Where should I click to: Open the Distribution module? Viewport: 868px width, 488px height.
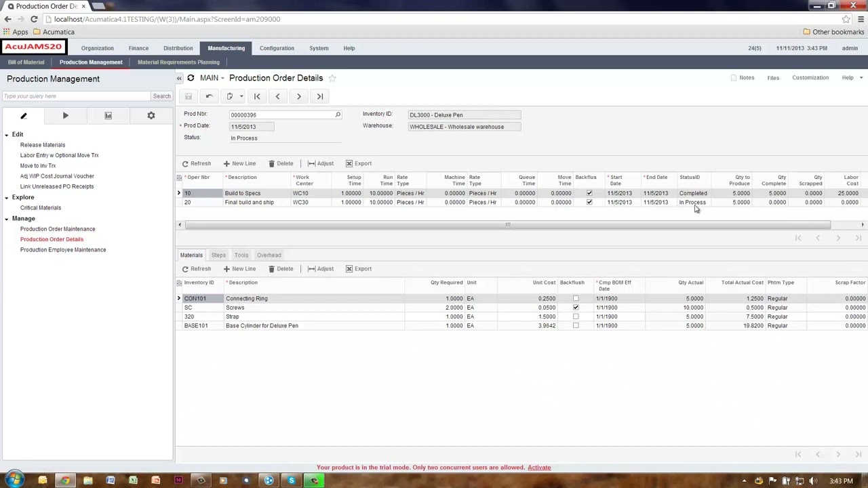pos(178,48)
